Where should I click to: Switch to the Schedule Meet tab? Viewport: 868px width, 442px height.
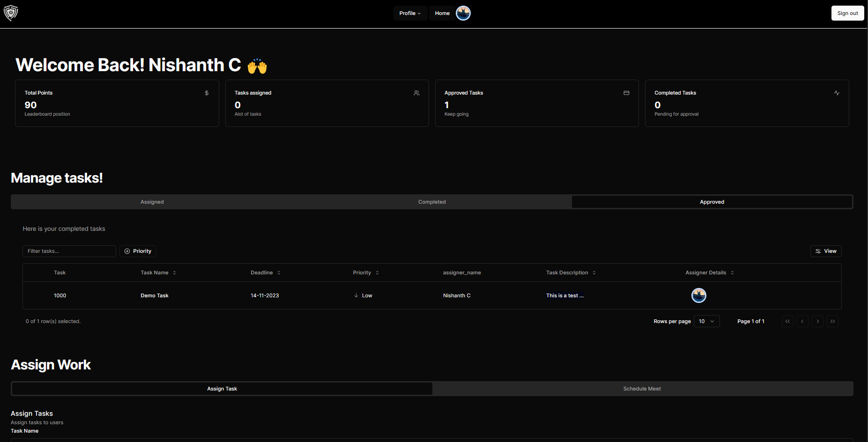tap(642, 389)
